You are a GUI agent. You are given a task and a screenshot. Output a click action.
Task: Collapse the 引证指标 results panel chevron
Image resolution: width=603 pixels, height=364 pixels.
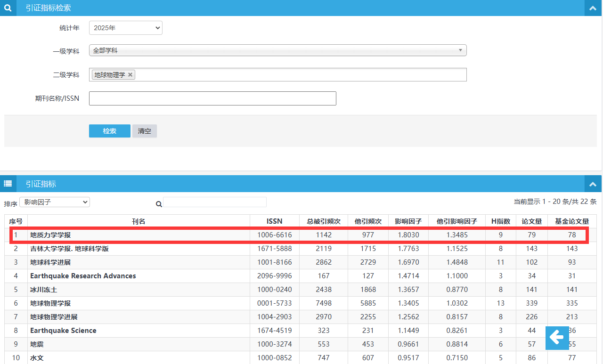(x=593, y=184)
